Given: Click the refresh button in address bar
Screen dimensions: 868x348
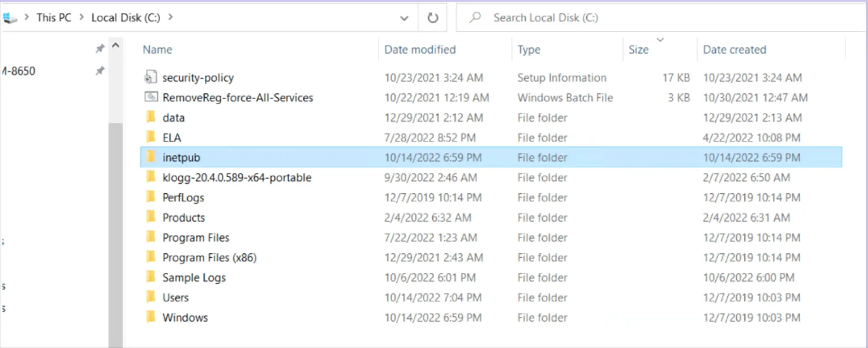Looking at the screenshot, I should pyautogui.click(x=433, y=18).
